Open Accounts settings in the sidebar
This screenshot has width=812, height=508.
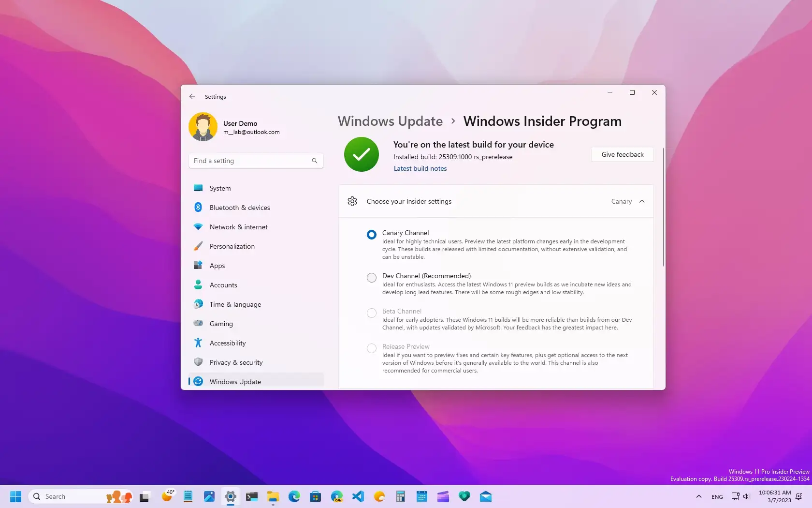coord(256,285)
